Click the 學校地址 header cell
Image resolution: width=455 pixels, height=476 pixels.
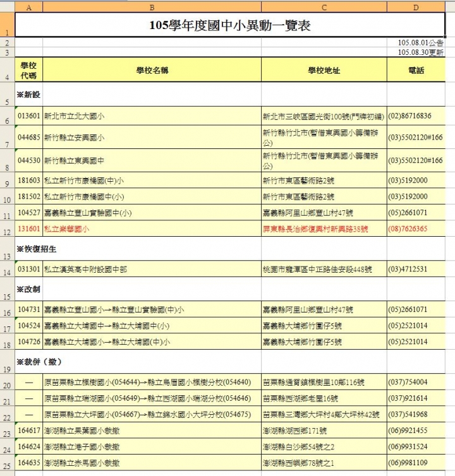click(x=324, y=70)
